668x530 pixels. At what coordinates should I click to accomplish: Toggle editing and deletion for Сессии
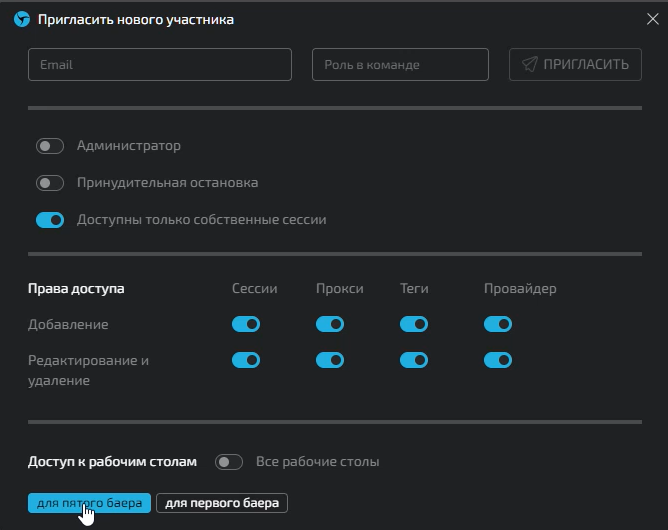pyautogui.click(x=246, y=360)
